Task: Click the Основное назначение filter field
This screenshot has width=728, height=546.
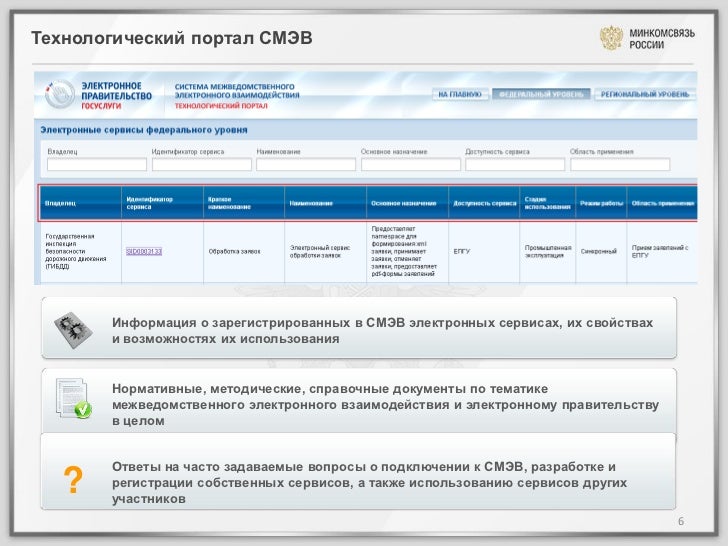Action: (x=411, y=164)
